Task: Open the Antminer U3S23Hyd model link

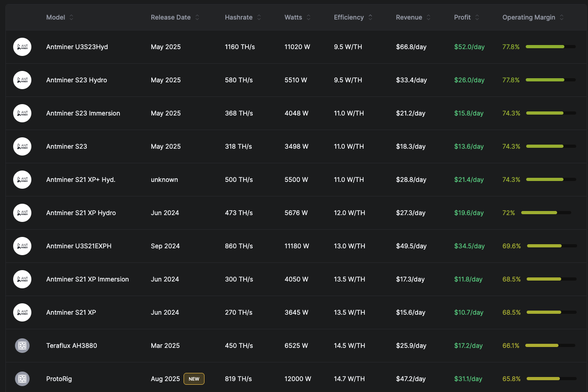Action: point(77,47)
